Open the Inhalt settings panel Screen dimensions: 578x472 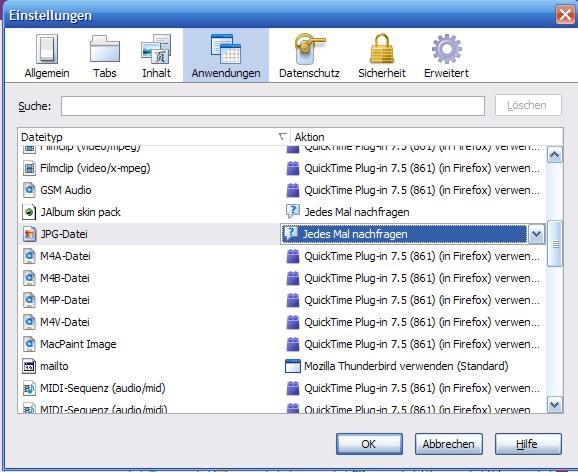pos(156,56)
